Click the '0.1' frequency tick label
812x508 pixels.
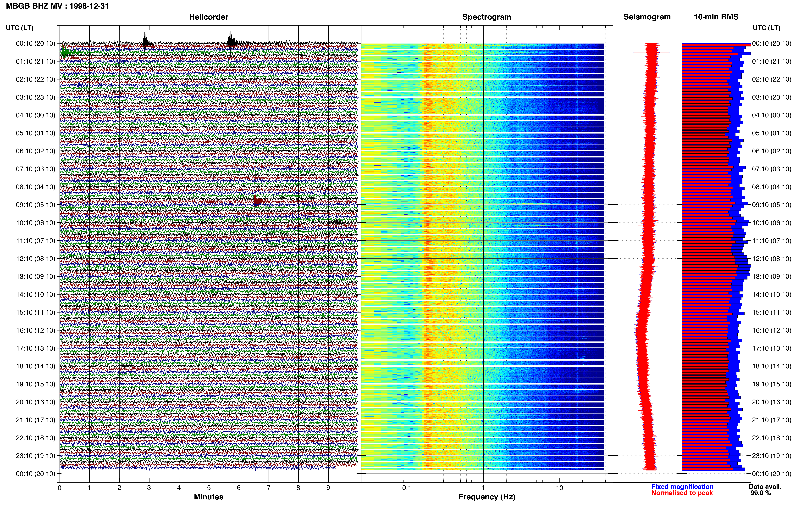[407, 487]
